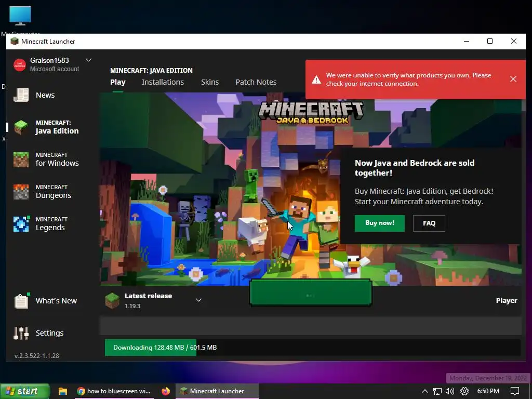The height and width of the screenshot is (399, 532).
Task: Expand the Latest release version dropdown
Action: click(x=199, y=300)
